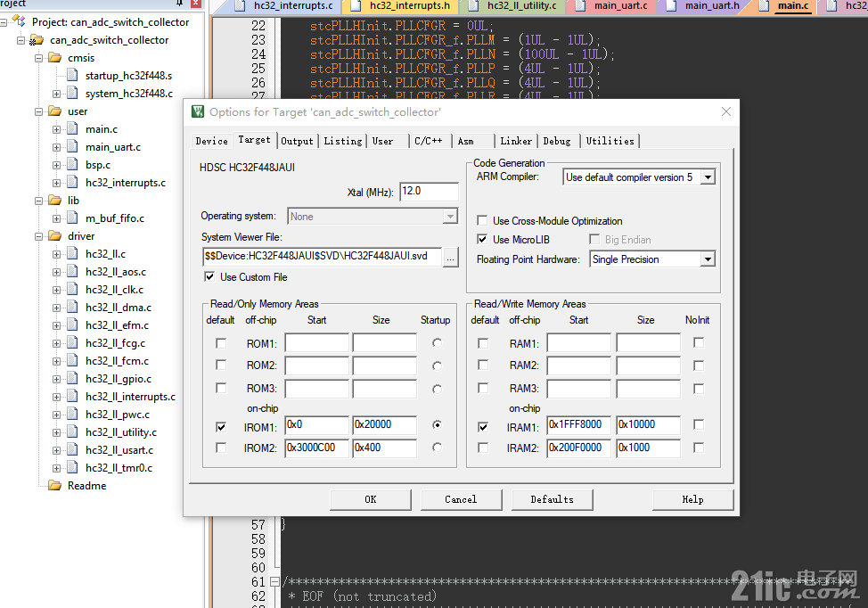Click the file icon beside hc32_ll_tmr0.c
The image size is (868, 608).
[x=72, y=468]
